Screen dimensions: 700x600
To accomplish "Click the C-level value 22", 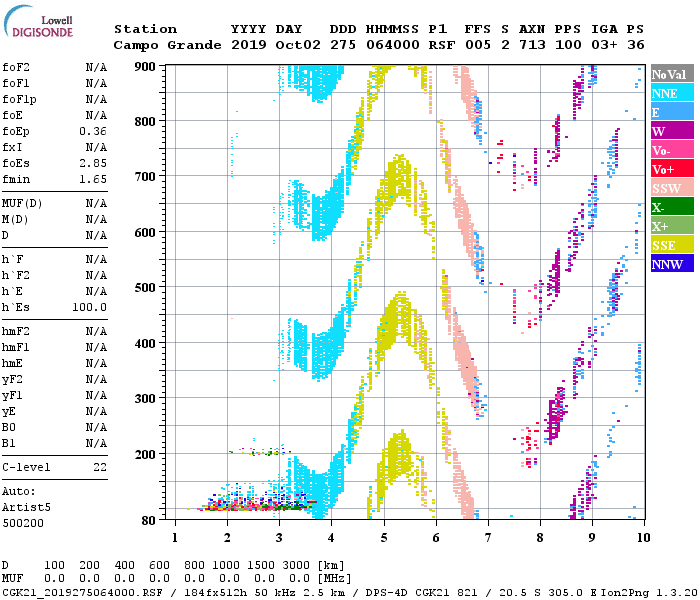I will click(x=100, y=467).
